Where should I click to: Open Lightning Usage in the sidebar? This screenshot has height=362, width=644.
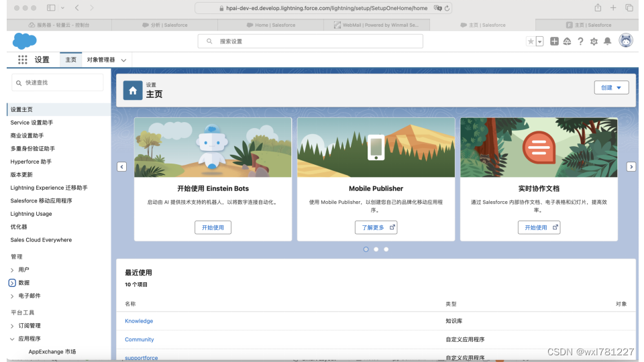(32, 214)
